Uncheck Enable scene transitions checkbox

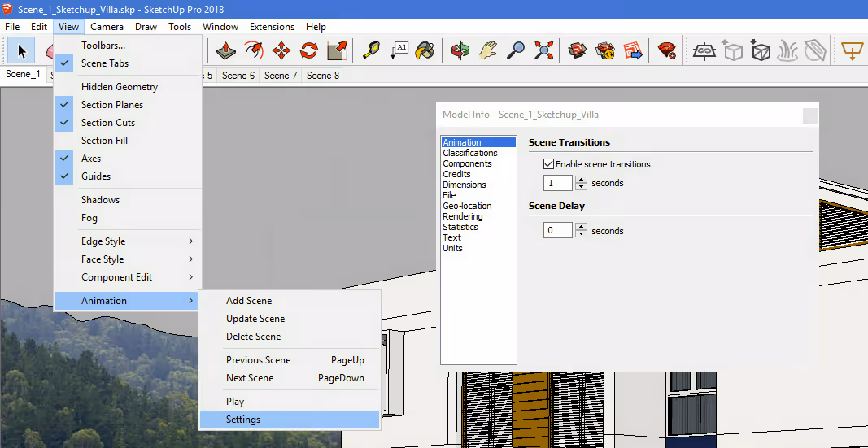548,163
